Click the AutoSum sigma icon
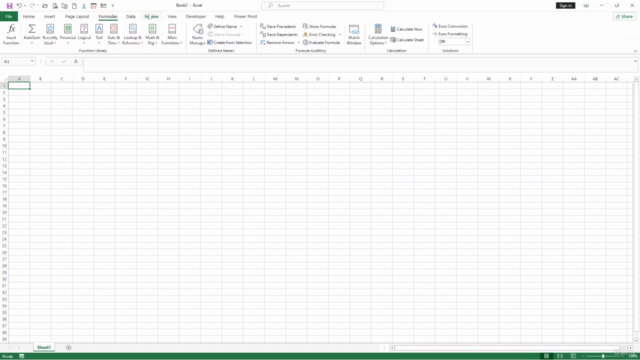 coord(31,29)
